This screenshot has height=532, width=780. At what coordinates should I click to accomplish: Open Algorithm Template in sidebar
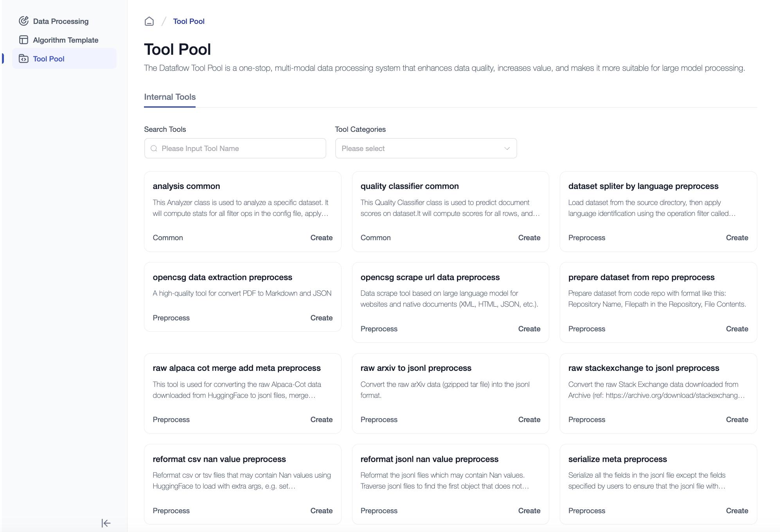tap(65, 40)
